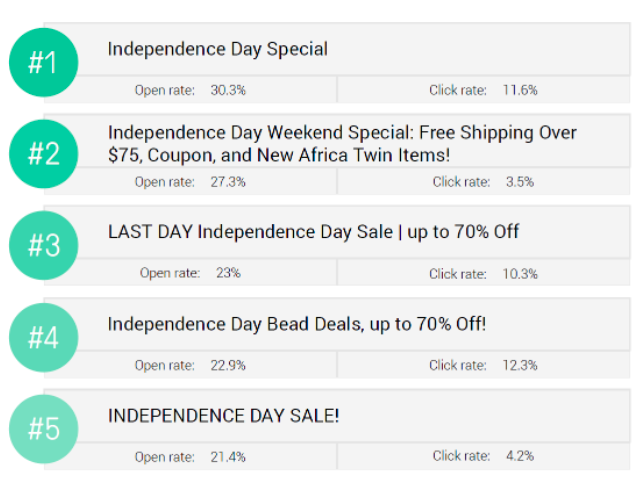Screen dimensions: 643x491
Task: Click the 10.3% click rate figure
Action: [519, 274]
